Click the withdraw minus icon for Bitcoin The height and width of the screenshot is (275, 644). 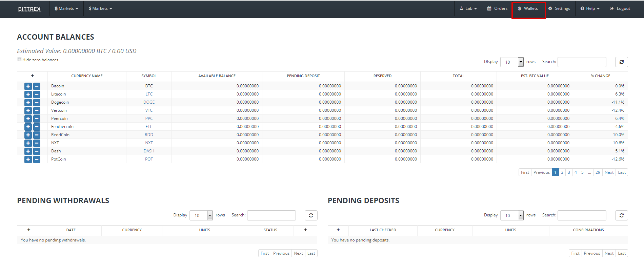tap(37, 86)
